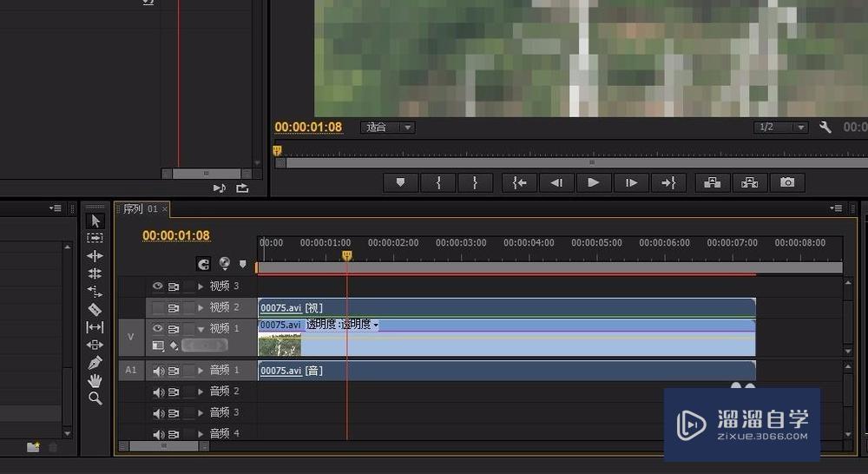The width and height of the screenshot is (868, 474).
Task: Close the 序列 01 tab
Action: [x=164, y=209]
